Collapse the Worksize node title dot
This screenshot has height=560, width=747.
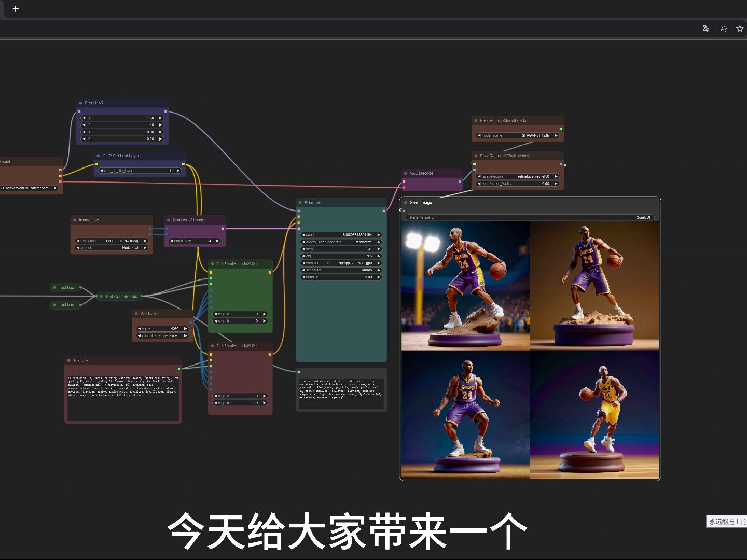point(136,313)
